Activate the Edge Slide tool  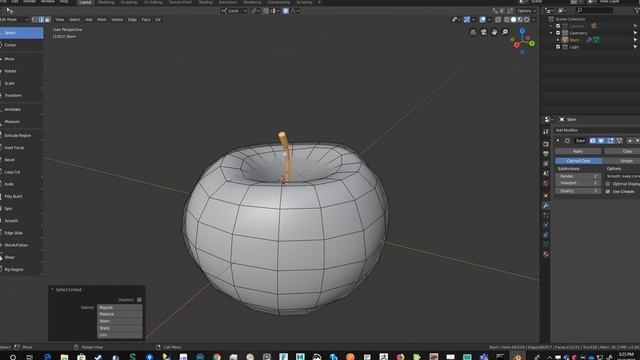21,233
